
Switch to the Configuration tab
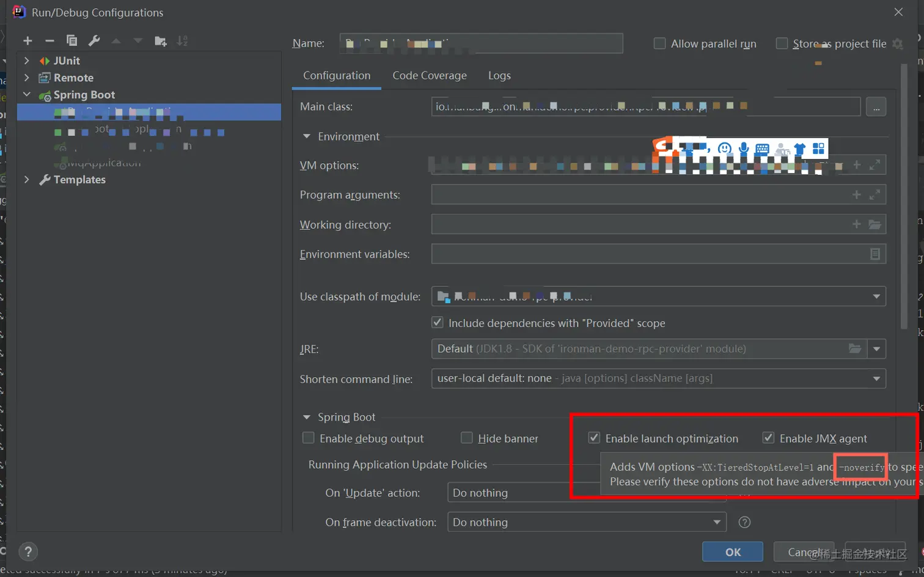coord(337,75)
